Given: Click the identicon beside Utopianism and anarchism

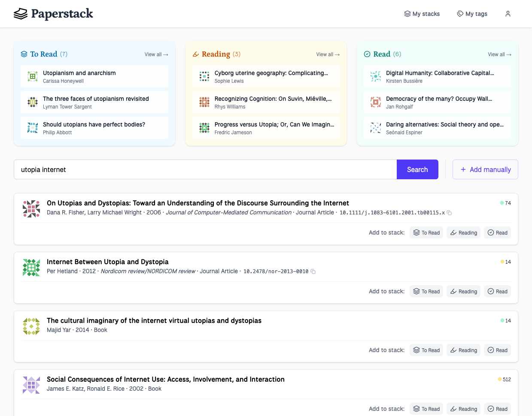Looking at the screenshot, I should point(33,76).
